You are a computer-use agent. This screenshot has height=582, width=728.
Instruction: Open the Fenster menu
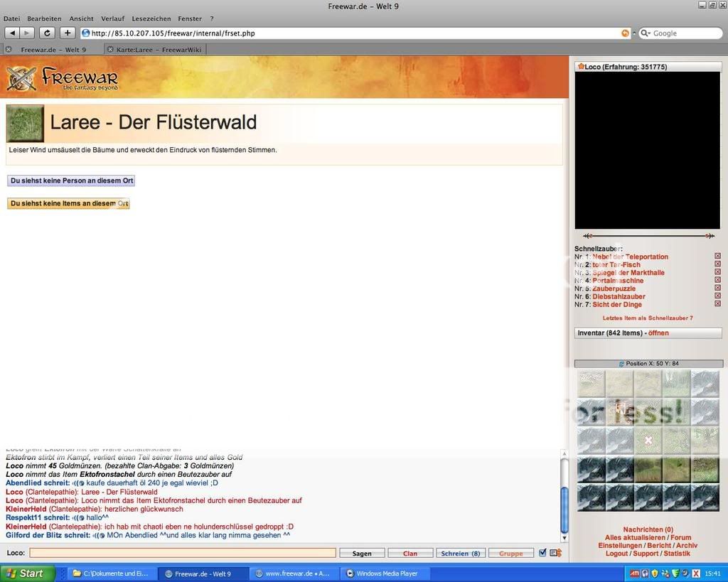(x=190, y=18)
